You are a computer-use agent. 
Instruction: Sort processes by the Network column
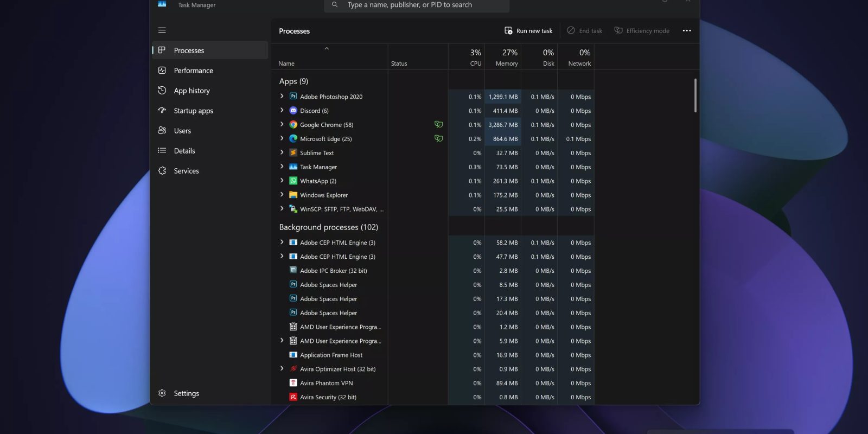(x=576, y=56)
